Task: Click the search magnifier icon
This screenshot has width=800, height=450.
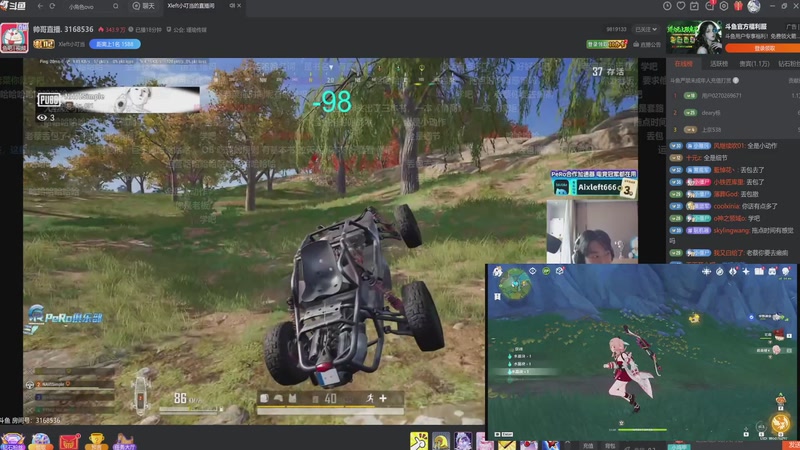Action: point(116,6)
